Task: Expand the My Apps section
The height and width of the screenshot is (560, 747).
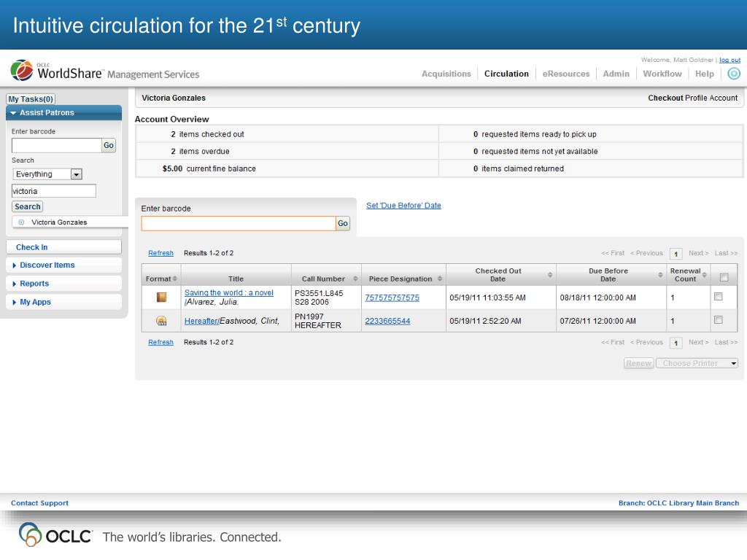Action: (64, 302)
